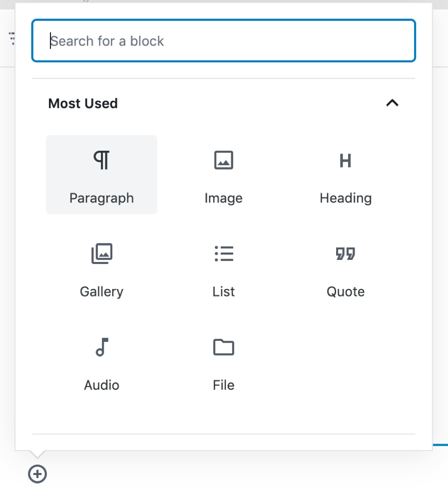This screenshot has width=448, height=500.
Task: Click the Paragraph pilcrow icon
Action: coord(102,160)
